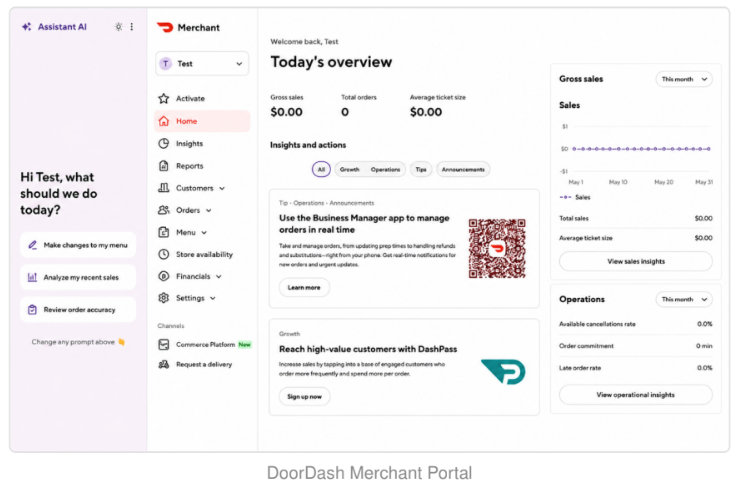Expand the Financials submenu chevron

coord(219,277)
